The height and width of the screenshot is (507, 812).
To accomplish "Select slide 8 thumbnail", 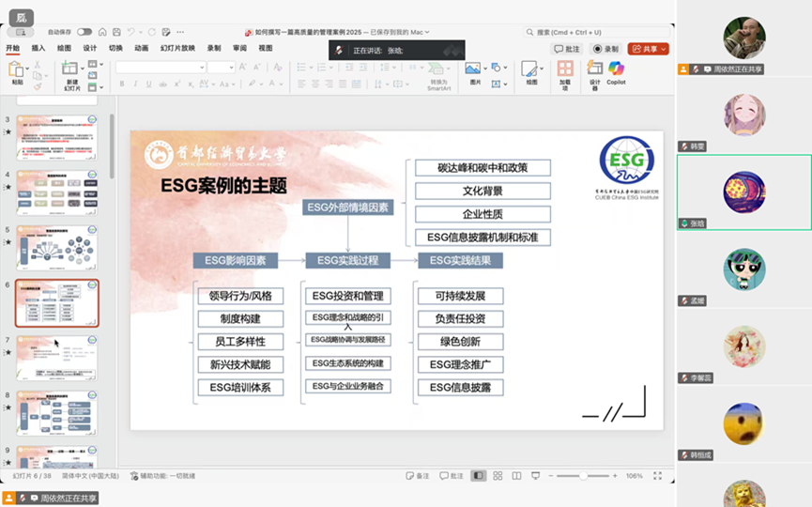I will click(x=57, y=413).
